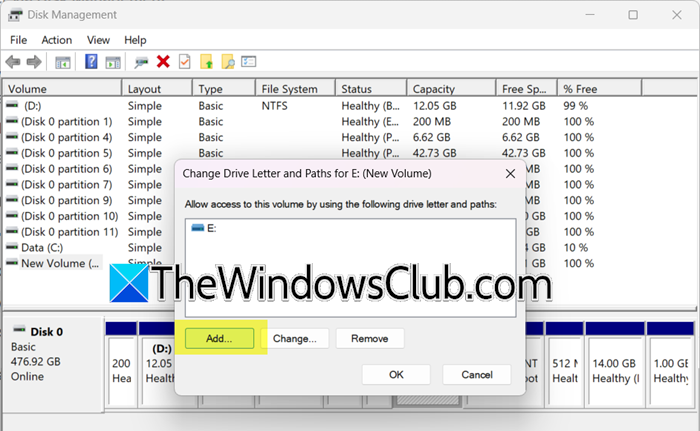
Task: Select the (Disk 0 partition 6) row
Action: pyautogui.click(x=89, y=169)
